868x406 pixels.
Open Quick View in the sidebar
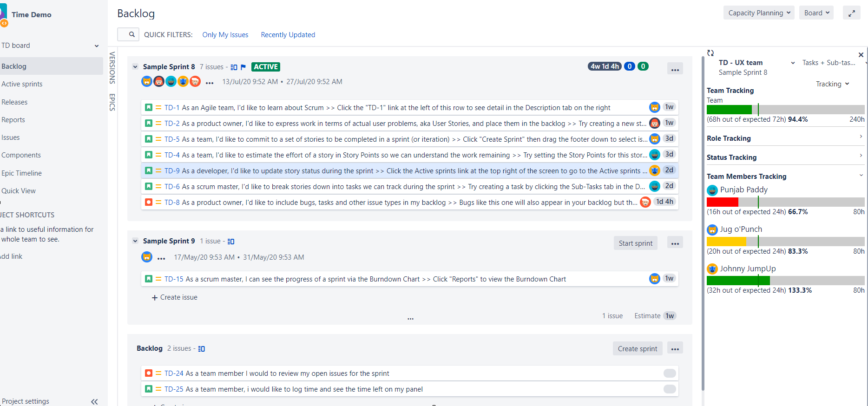tap(19, 191)
